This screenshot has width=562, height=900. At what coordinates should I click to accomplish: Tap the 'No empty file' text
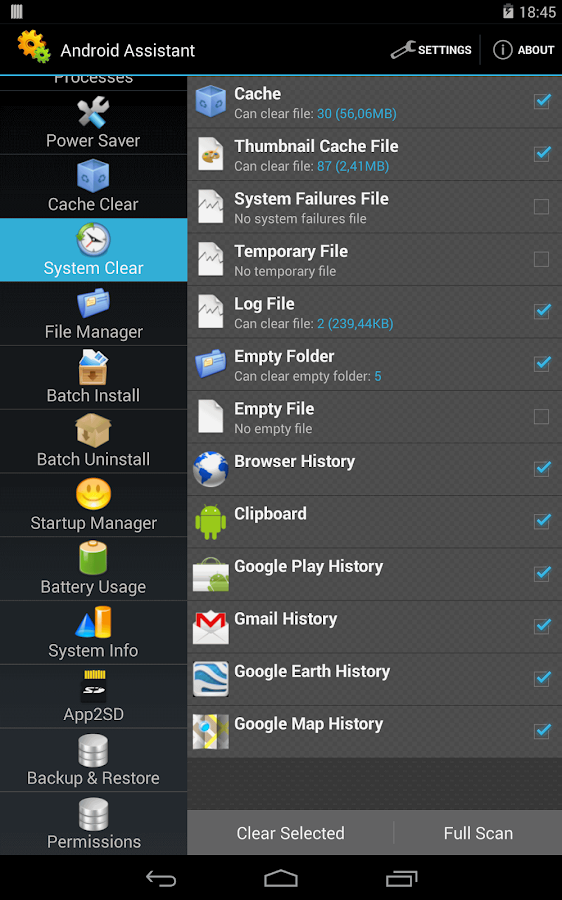pos(273,429)
